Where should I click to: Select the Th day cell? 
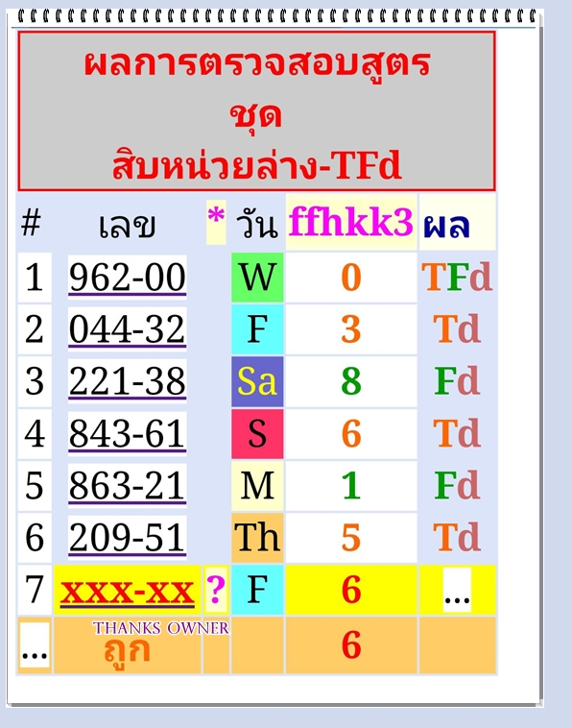[x=257, y=537]
